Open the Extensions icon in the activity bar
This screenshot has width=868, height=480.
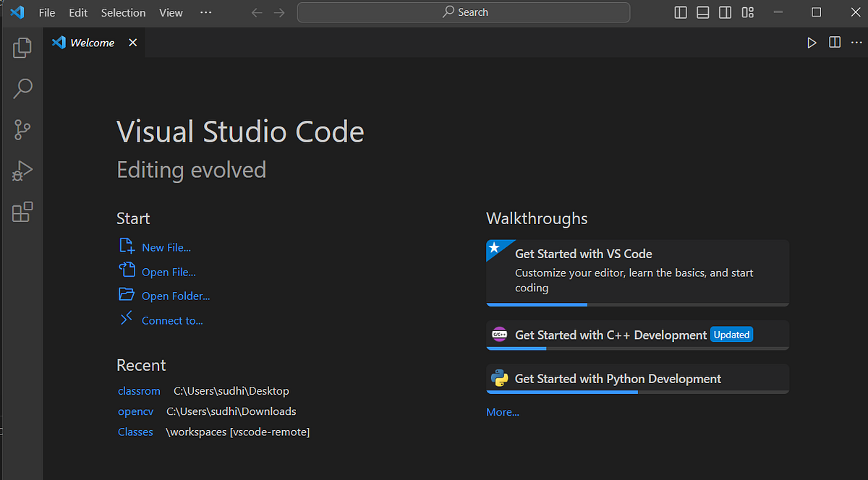point(22,212)
